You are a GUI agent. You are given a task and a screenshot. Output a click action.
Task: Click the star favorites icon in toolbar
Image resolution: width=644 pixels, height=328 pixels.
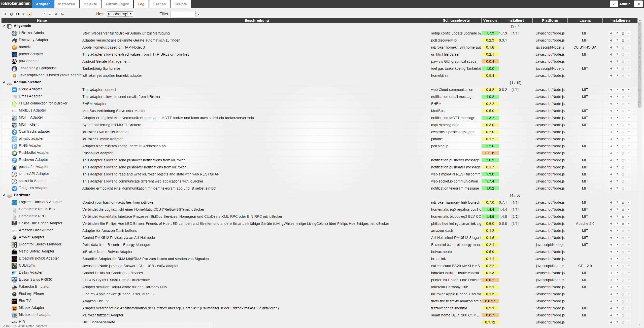tap(5, 14)
